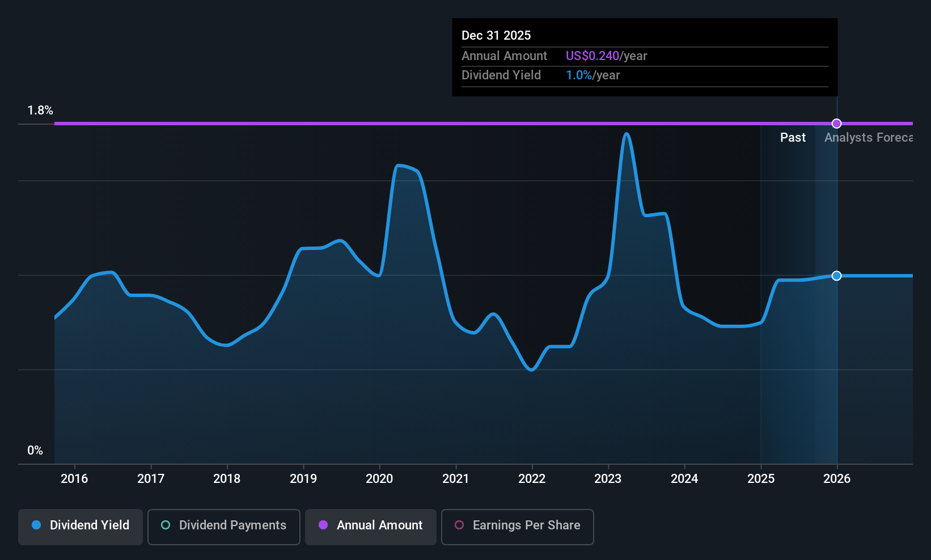
Task: Click the 2020 x-axis label
Action: (x=379, y=478)
